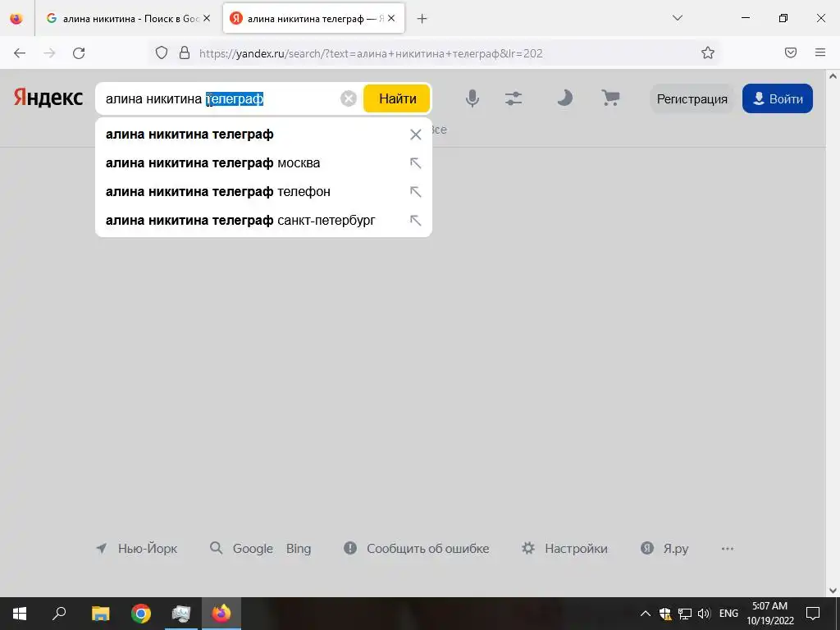The width and height of the screenshot is (840, 630).
Task: Open the Windows Start menu
Action: (20, 614)
